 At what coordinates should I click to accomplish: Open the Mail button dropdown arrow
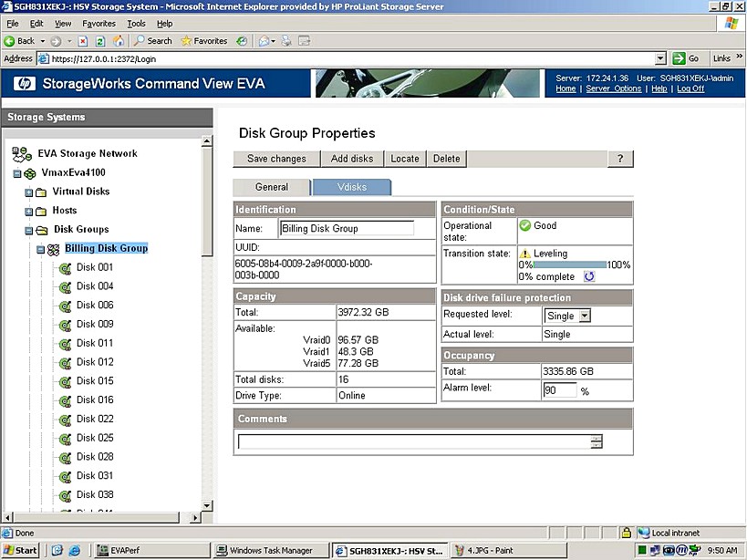(x=273, y=41)
